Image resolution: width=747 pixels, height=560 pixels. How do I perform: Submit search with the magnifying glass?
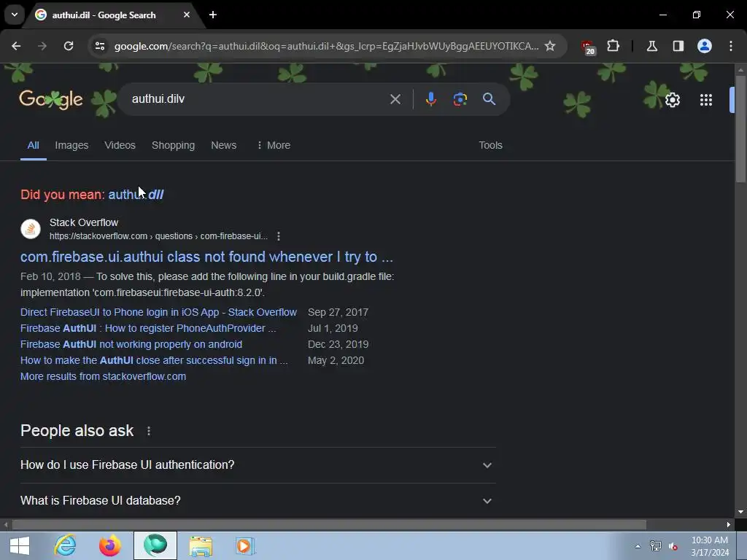point(489,99)
